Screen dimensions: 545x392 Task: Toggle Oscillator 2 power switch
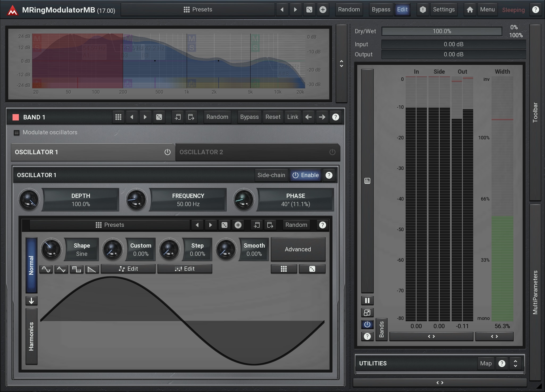click(x=332, y=152)
